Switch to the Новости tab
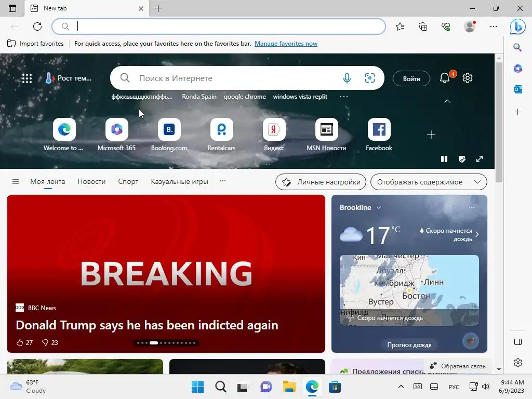The image size is (532, 399). (x=91, y=181)
